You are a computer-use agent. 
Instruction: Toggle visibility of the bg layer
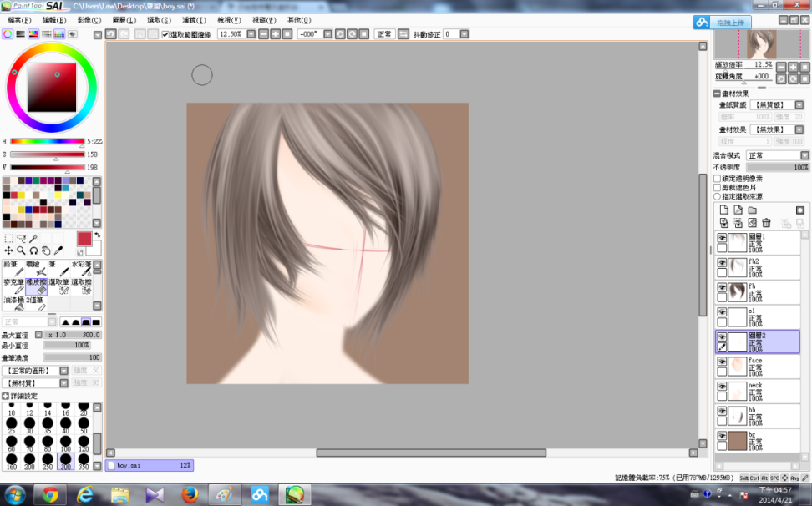coord(722,436)
